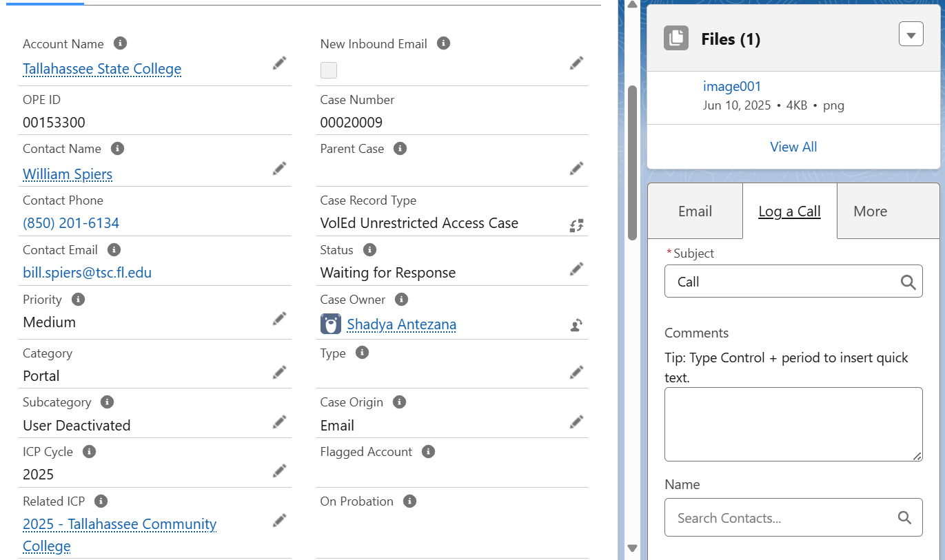Edit the Account Name field pencil icon

279,63
